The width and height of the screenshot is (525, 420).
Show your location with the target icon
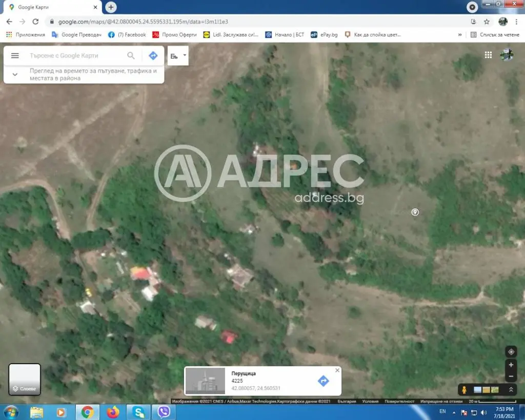[511, 352]
